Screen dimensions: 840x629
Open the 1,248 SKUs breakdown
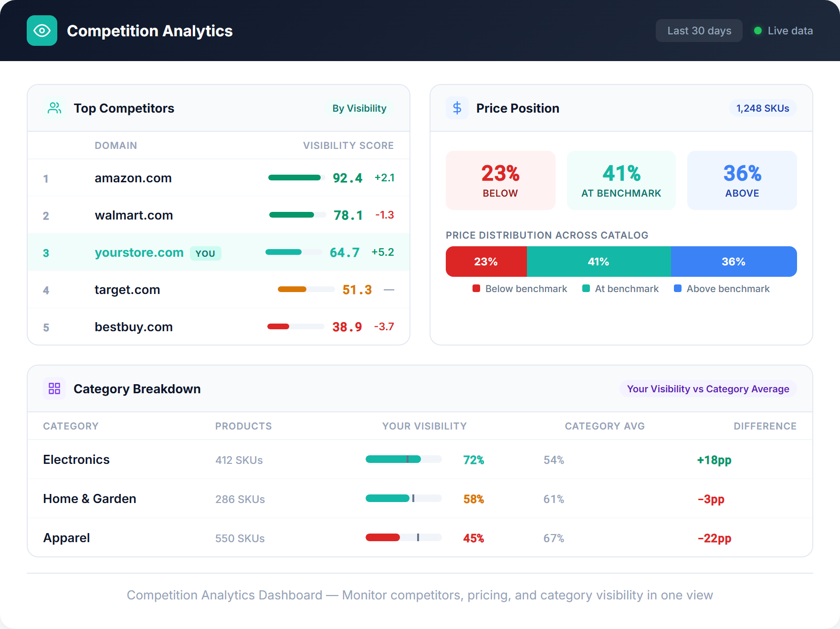762,108
